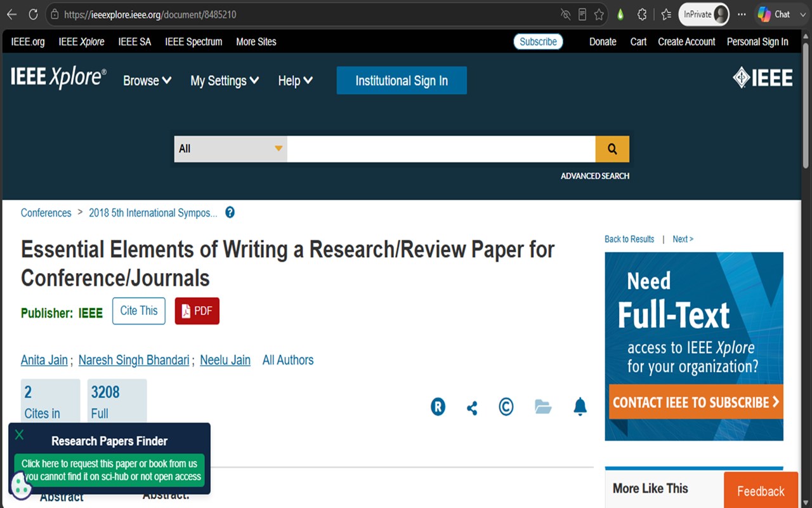Open the Advanced Search link
The width and height of the screenshot is (812, 508).
[x=595, y=176]
